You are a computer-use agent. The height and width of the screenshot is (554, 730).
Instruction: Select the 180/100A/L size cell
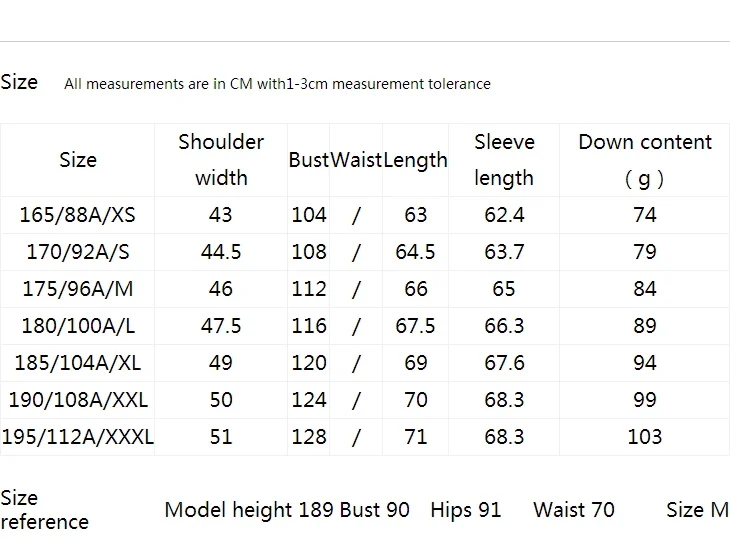click(x=77, y=326)
